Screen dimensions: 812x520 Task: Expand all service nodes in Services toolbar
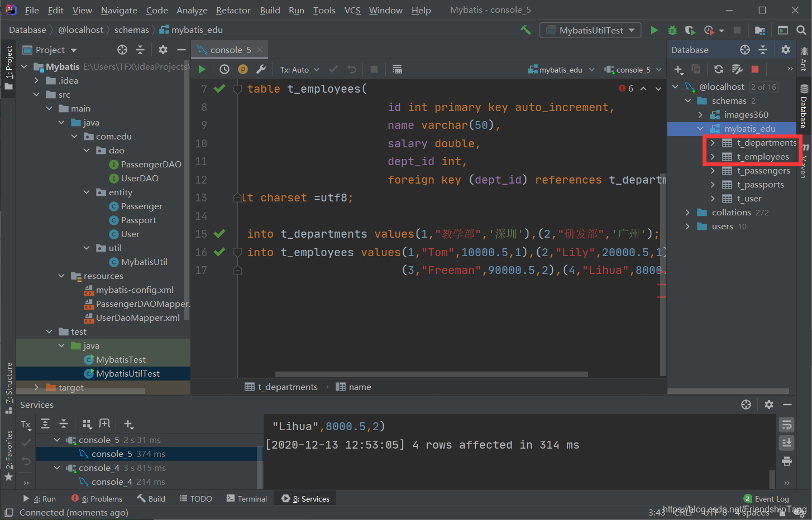(x=46, y=423)
